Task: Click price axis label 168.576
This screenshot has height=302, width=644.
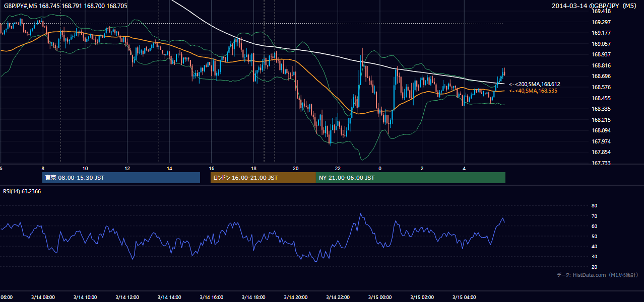Action: pyautogui.click(x=601, y=87)
